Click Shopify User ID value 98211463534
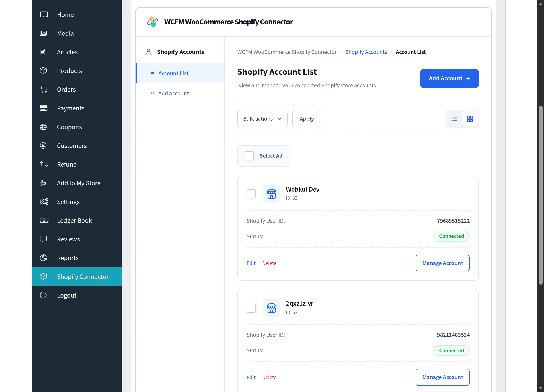This screenshot has width=544, height=392. (453, 335)
